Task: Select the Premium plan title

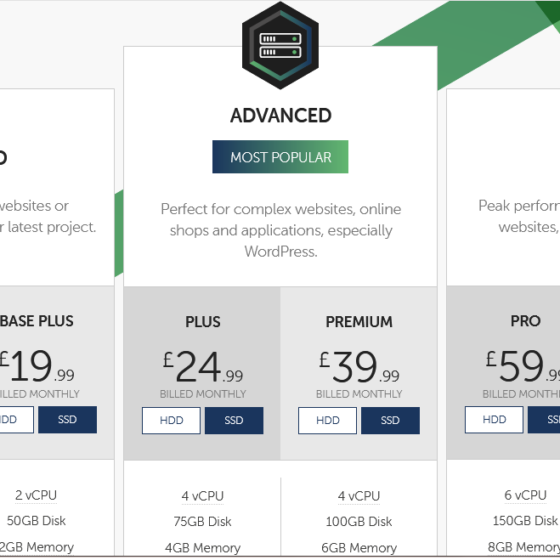Action: click(x=359, y=322)
